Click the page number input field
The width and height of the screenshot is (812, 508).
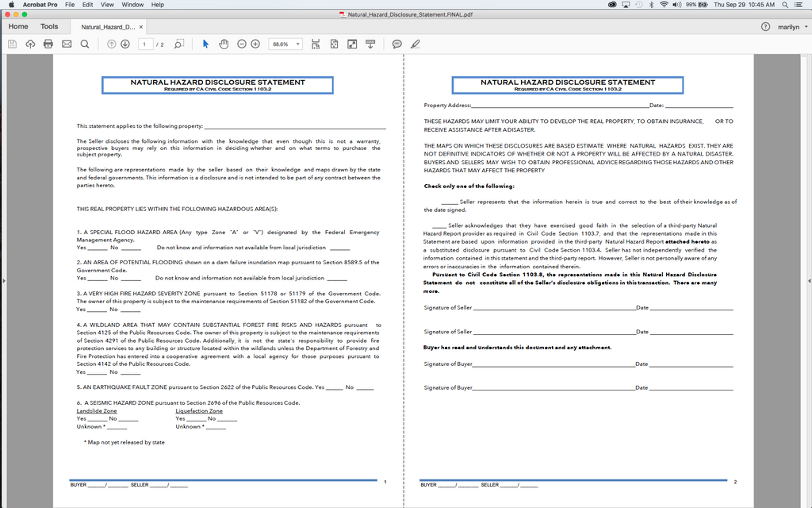145,44
